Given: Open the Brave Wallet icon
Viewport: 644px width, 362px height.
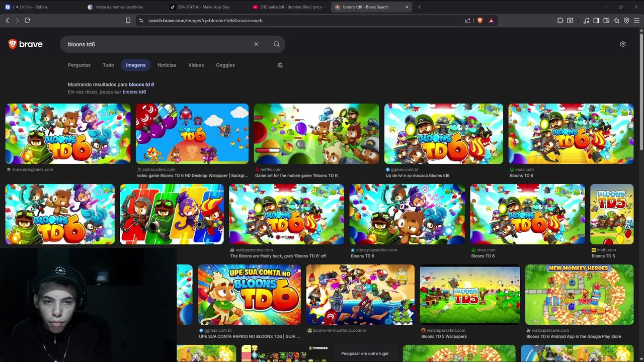Looking at the screenshot, I should [606, 21].
